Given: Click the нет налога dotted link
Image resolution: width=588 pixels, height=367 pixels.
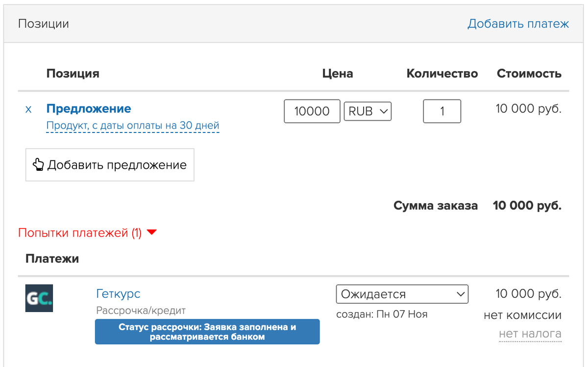Looking at the screenshot, I should 530,334.
